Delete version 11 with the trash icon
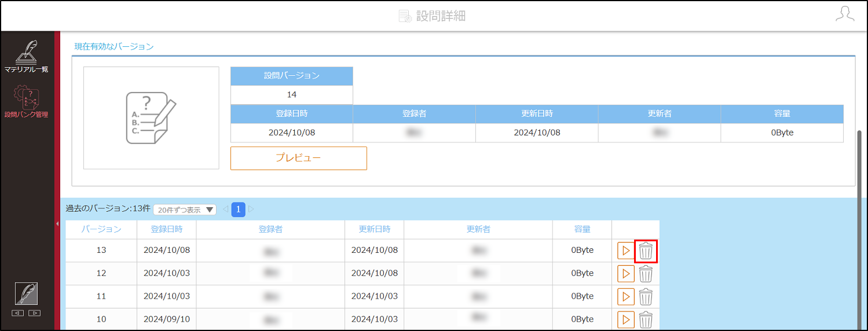 pos(646,297)
